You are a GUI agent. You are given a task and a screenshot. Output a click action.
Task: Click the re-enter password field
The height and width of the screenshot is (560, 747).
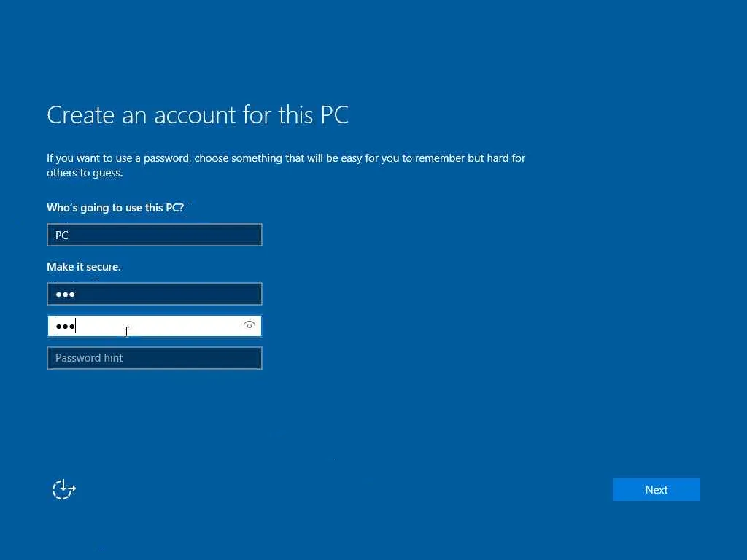point(155,326)
